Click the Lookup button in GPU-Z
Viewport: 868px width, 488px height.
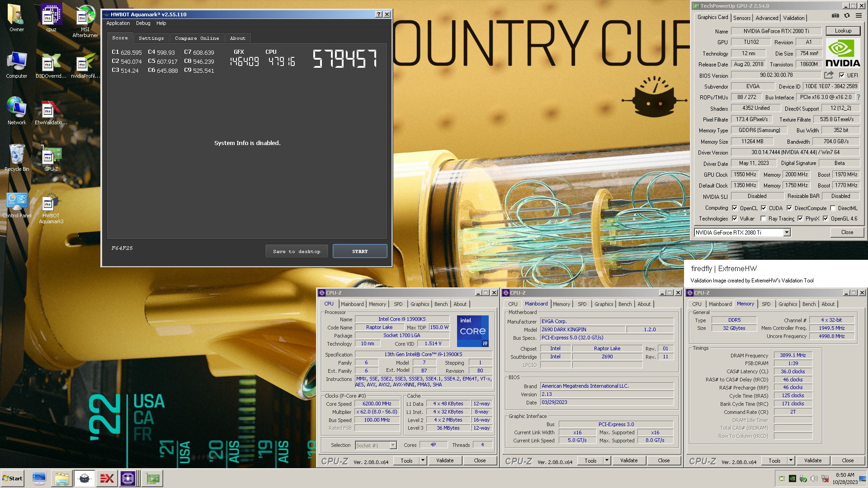(x=843, y=31)
